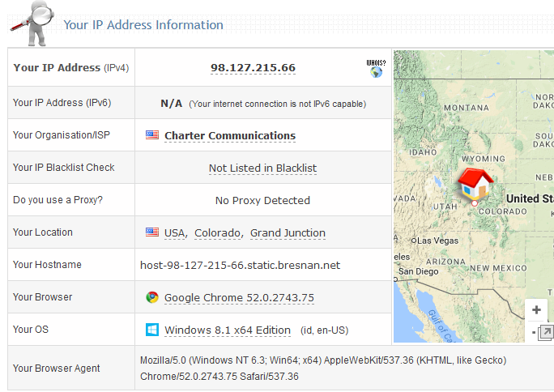554x392 pixels.
Task: Click the Your Hostname label
Action: (x=47, y=265)
